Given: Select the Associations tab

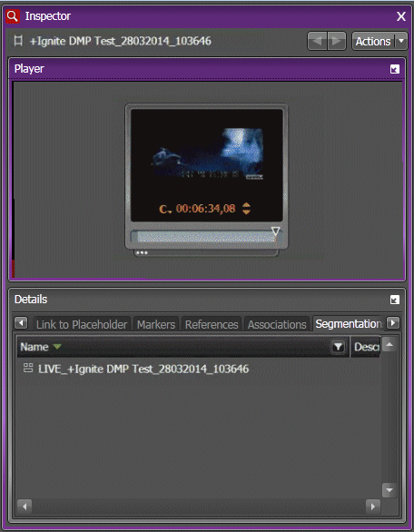Looking at the screenshot, I should coord(277,324).
